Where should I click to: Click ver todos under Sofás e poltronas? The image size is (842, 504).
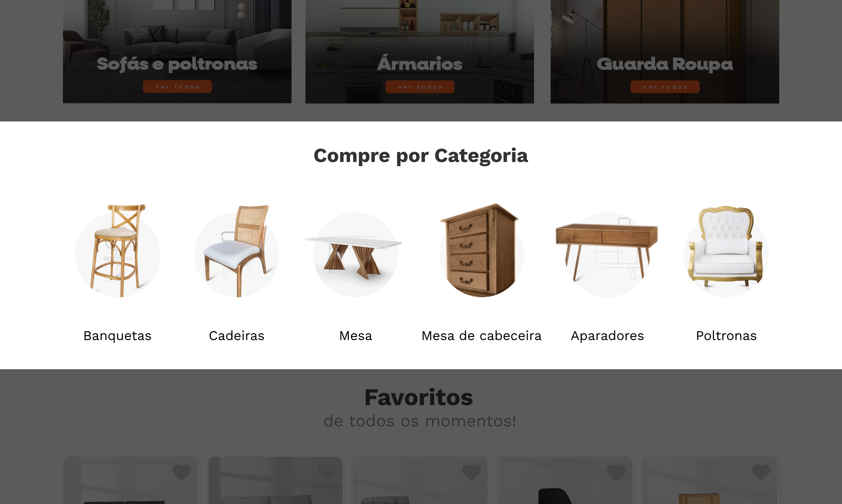point(177,87)
